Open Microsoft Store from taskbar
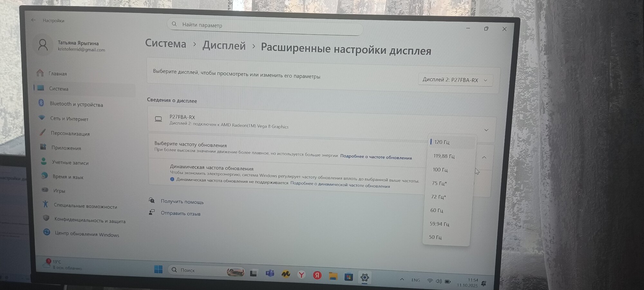The width and height of the screenshot is (644, 290). 348,276
